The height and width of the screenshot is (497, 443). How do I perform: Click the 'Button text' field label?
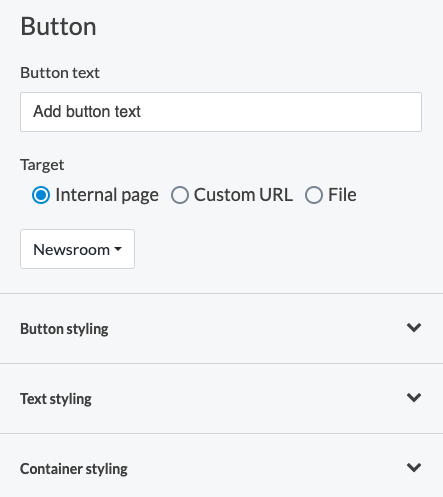point(60,73)
